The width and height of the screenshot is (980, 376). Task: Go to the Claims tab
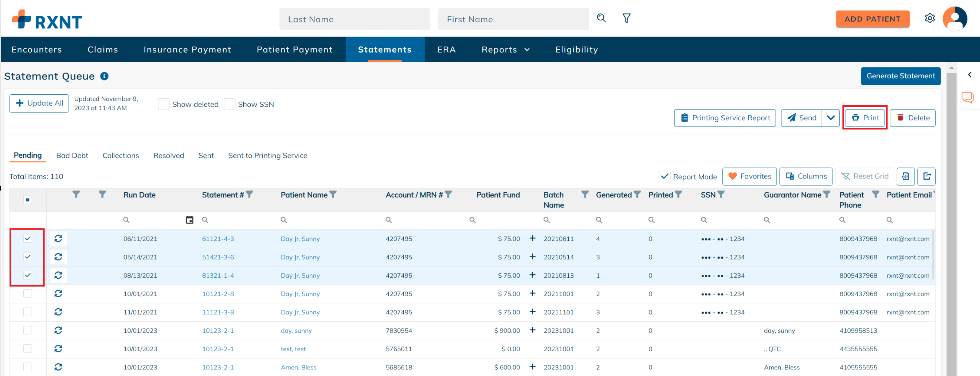(x=103, y=50)
